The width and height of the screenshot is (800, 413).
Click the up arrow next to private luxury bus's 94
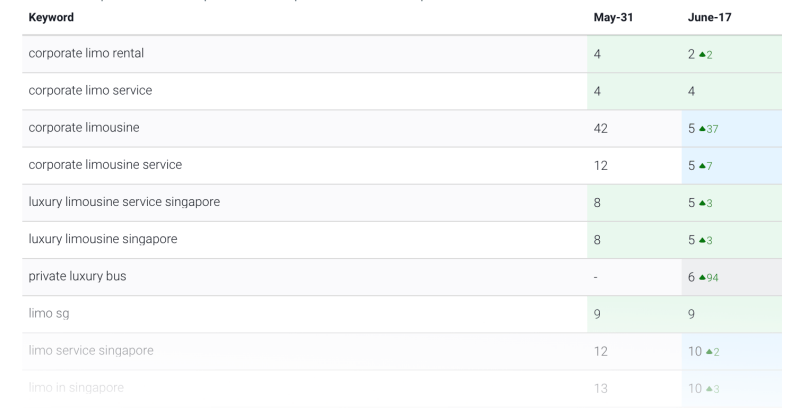coord(701,278)
